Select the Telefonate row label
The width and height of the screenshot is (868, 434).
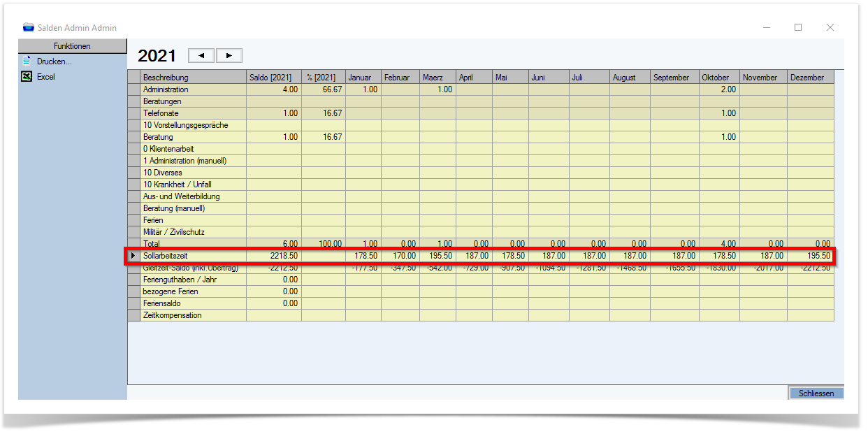point(161,113)
